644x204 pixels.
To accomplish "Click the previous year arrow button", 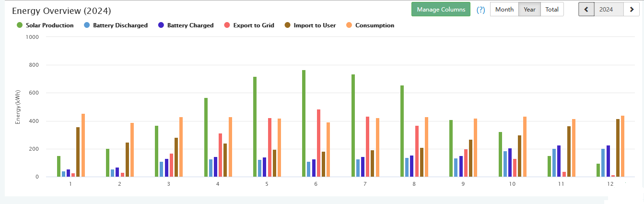I will [x=586, y=10].
